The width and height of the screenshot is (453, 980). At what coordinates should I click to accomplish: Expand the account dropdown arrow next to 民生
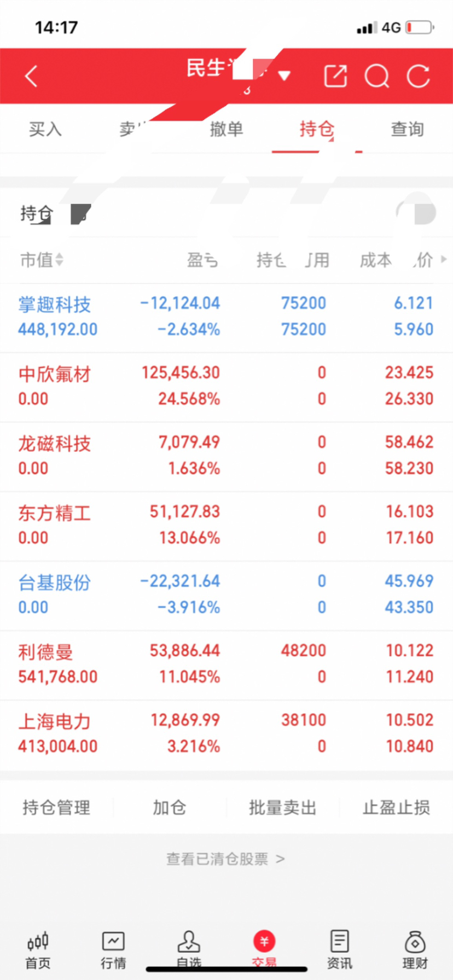284,75
